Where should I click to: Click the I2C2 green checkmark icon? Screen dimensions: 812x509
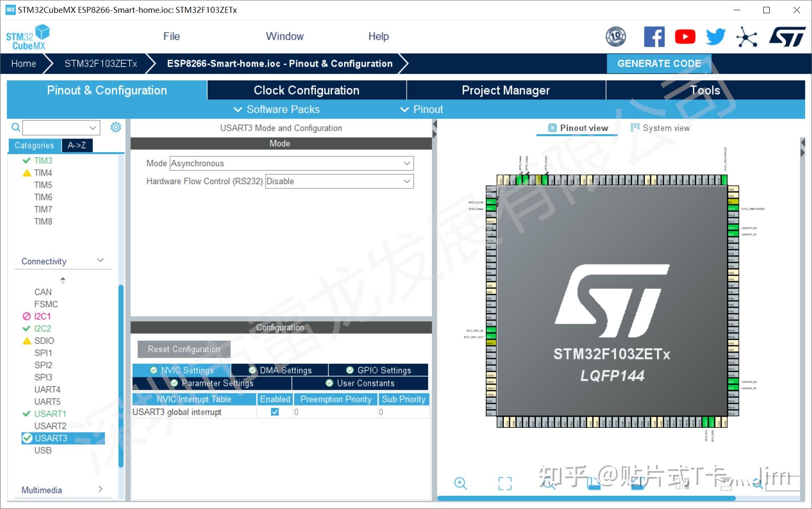tap(26, 328)
